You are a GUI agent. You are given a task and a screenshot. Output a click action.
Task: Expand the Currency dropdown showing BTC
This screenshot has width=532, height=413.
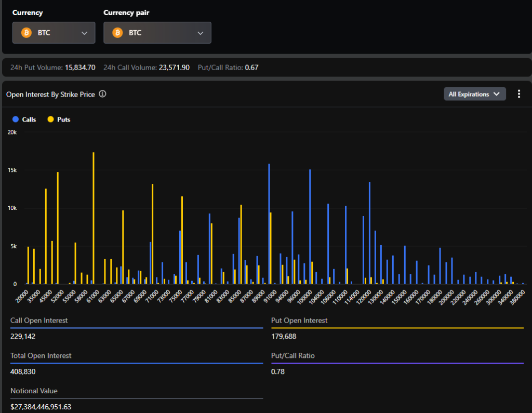(54, 33)
